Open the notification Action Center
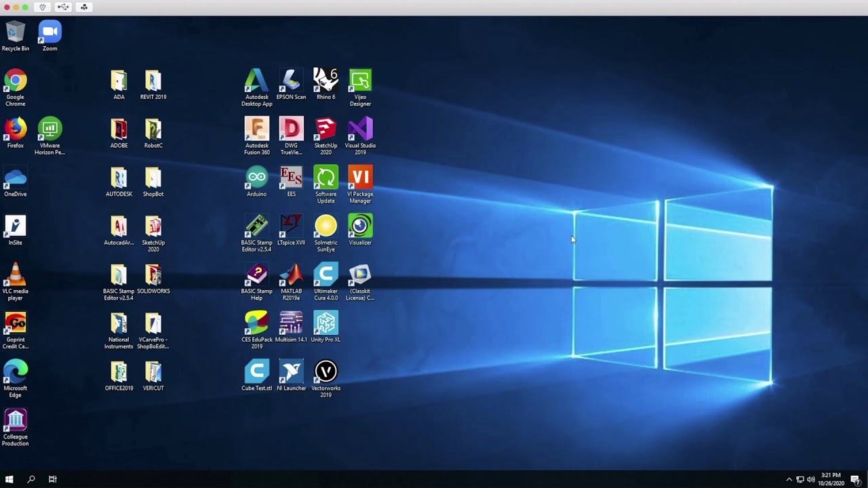 pyautogui.click(x=856, y=479)
